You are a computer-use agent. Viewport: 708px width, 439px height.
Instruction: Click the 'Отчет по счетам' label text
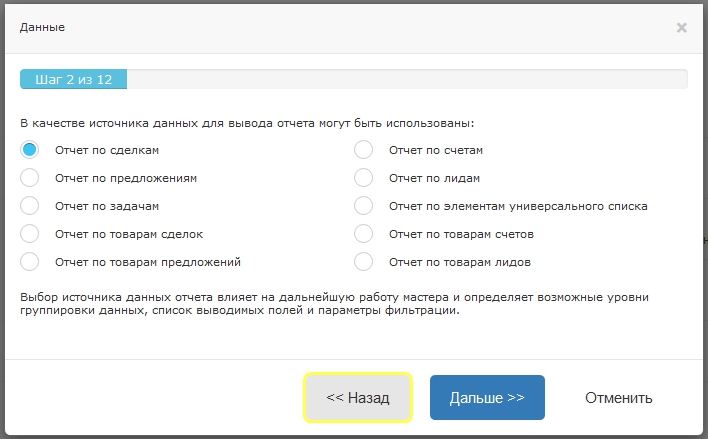click(x=437, y=150)
